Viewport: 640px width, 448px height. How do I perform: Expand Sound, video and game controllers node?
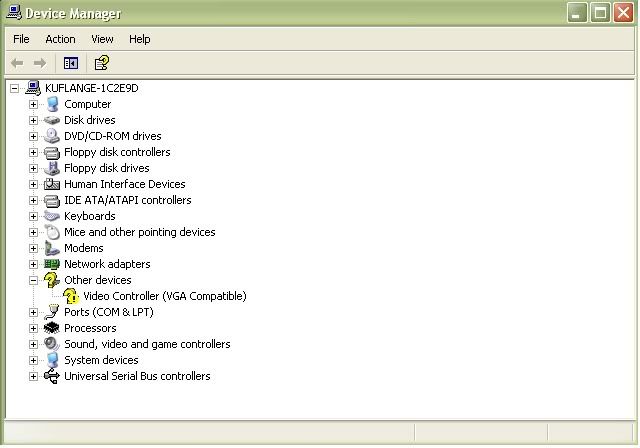33,344
